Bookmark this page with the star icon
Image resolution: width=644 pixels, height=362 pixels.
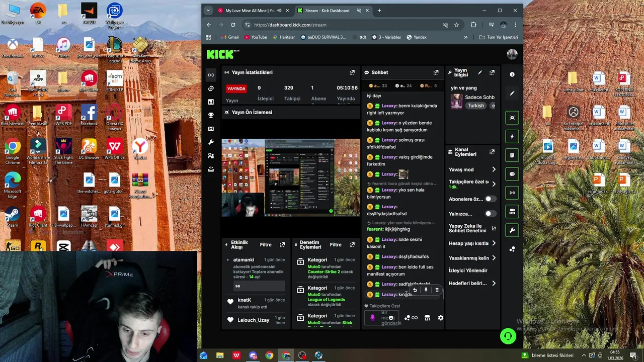point(456,25)
